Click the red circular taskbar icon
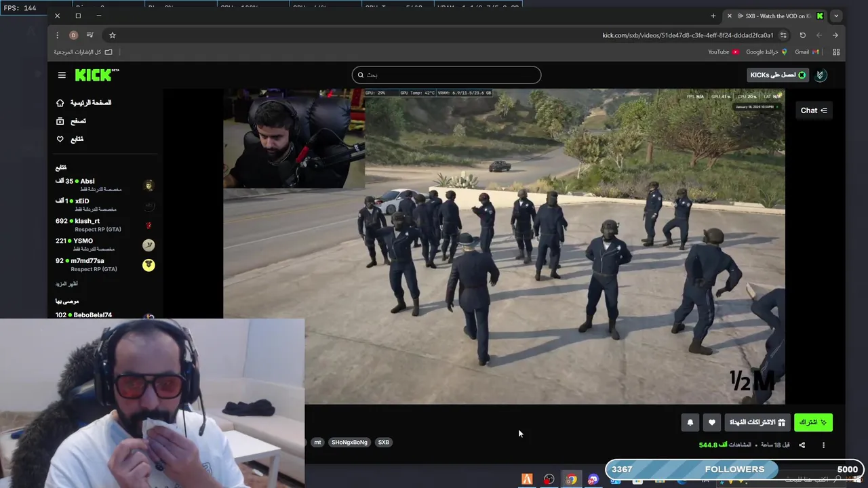 549,479
